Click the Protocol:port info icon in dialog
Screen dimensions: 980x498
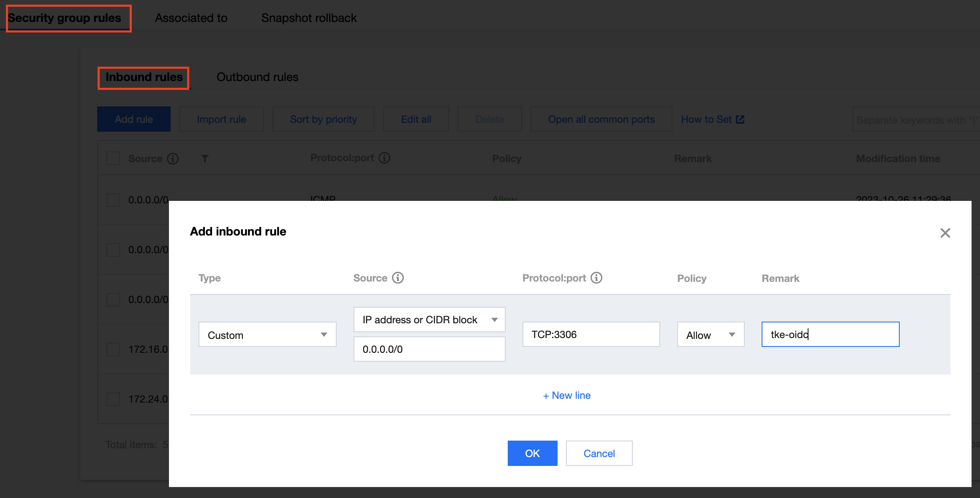[x=596, y=278]
